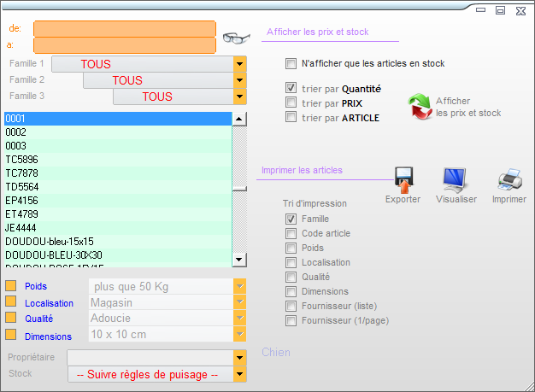Expand the Stock dropdown list

pos(239,374)
